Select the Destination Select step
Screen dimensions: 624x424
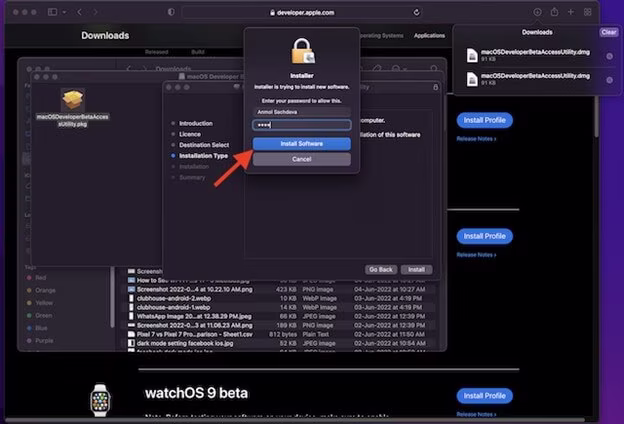coord(204,145)
